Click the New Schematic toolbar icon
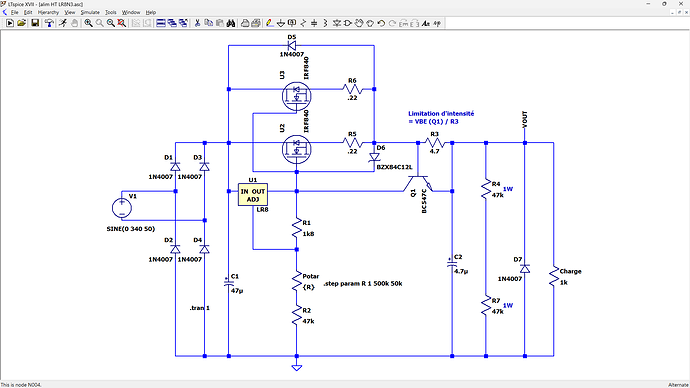Image resolution: width=690 pixels, height=388 pixels. pos(10,23)
